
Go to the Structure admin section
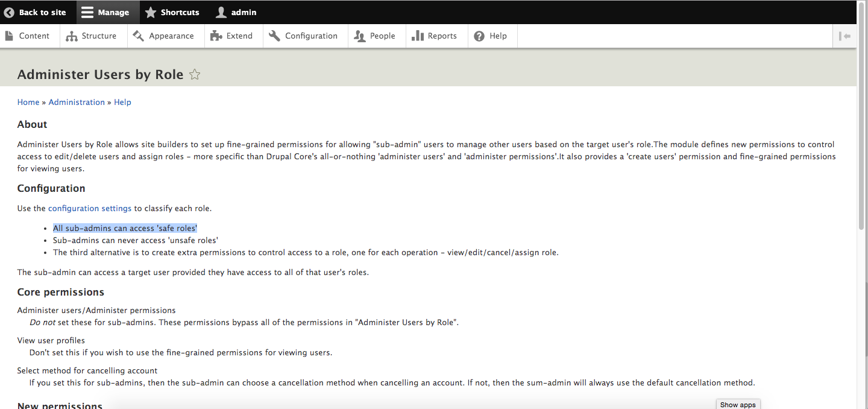[x=92, y=36]
